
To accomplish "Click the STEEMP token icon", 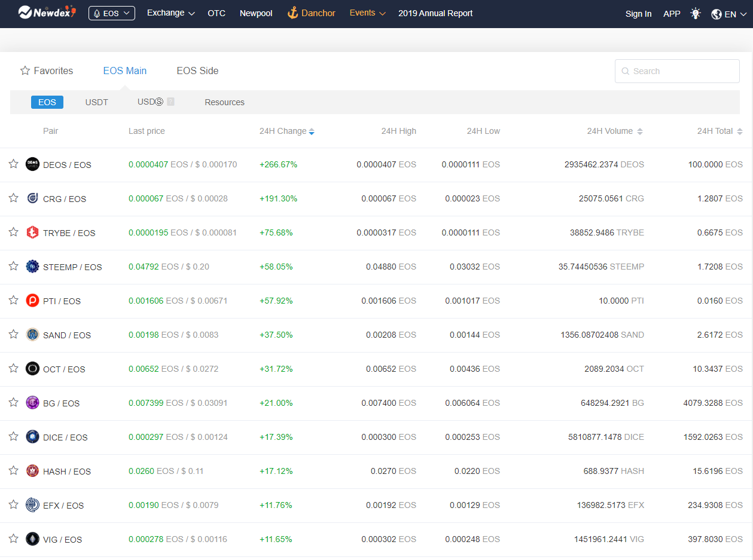I will tap(32, 267).
